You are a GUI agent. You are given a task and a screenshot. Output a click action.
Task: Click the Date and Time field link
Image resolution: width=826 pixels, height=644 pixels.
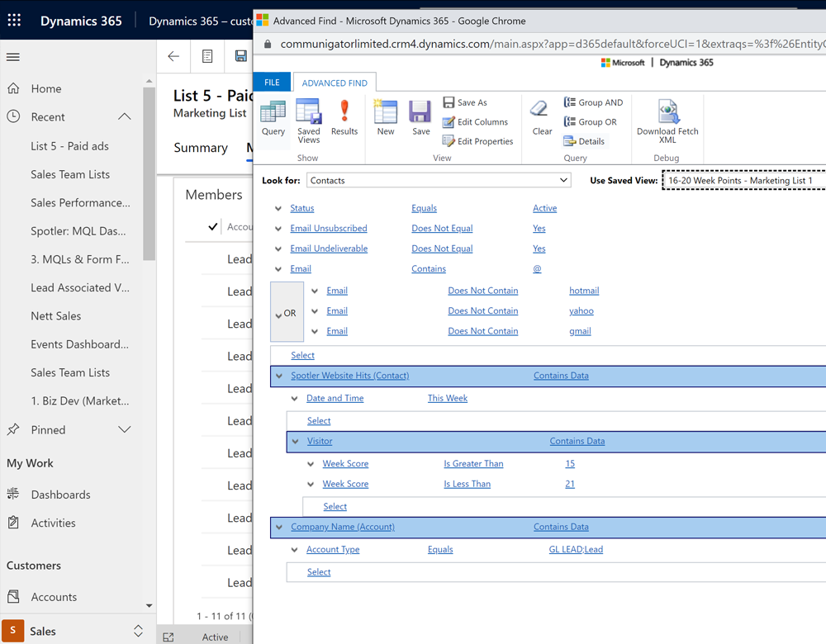(335, 398)
